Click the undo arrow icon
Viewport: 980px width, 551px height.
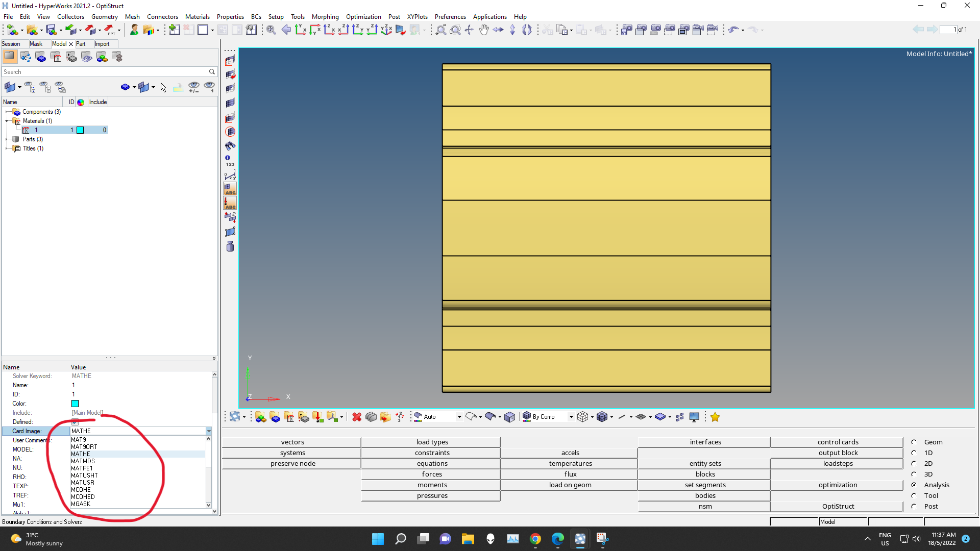pos(734,30)
